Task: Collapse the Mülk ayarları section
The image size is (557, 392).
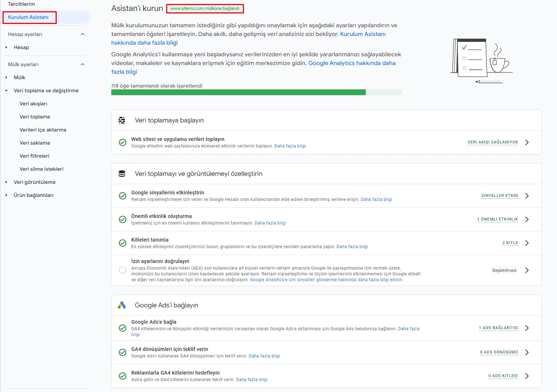Action: coord(83,64)
